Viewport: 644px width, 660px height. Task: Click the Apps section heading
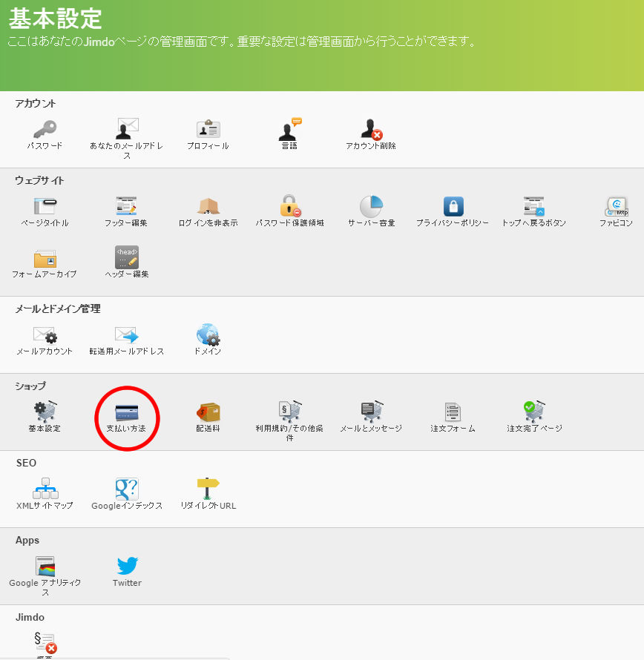(27, 541)
